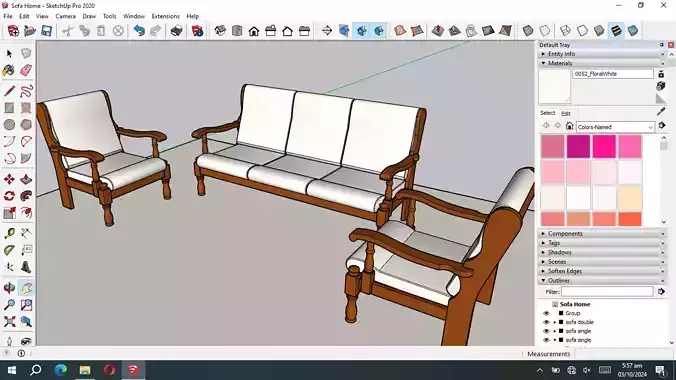This screenshot has height=380, width=676.
Task: Activate the Move tool
Action: [9, 179]
